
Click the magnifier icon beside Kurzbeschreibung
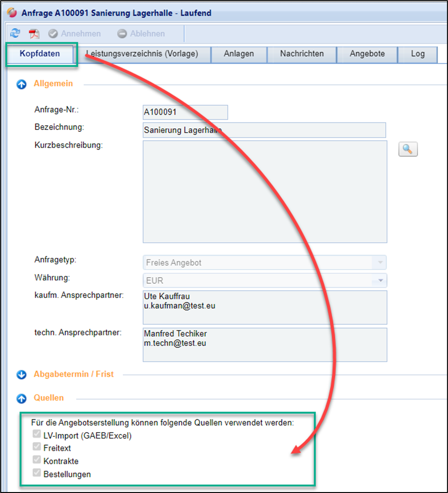(408, 149)
